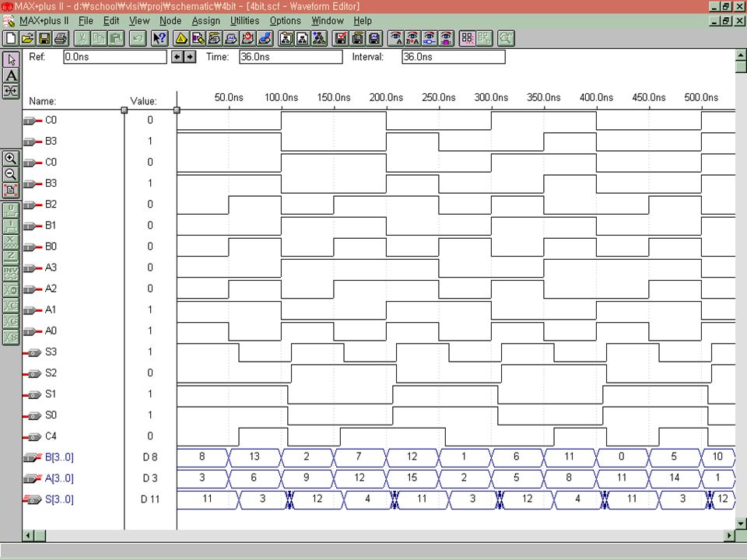
Task: Click the New file icon
Action: [x=11, y=39]
